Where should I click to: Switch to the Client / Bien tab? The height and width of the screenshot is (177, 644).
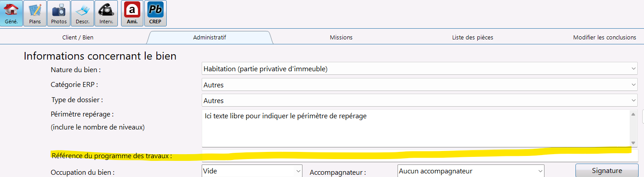(x=78, y=38)
